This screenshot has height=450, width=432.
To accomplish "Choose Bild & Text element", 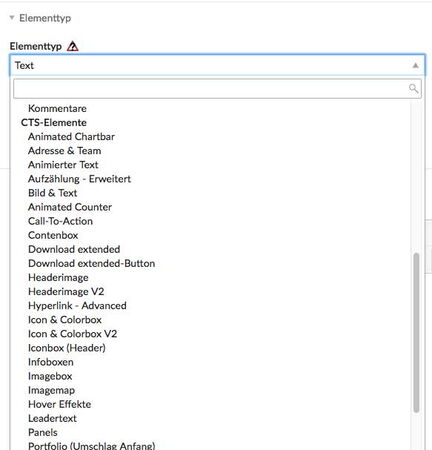I will [53, 193].
